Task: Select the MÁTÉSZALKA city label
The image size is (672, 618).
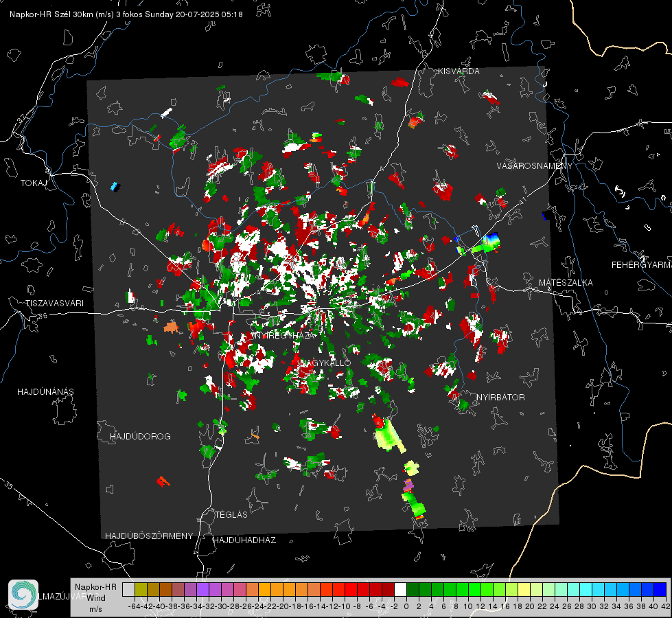Action: click(566, 283)
